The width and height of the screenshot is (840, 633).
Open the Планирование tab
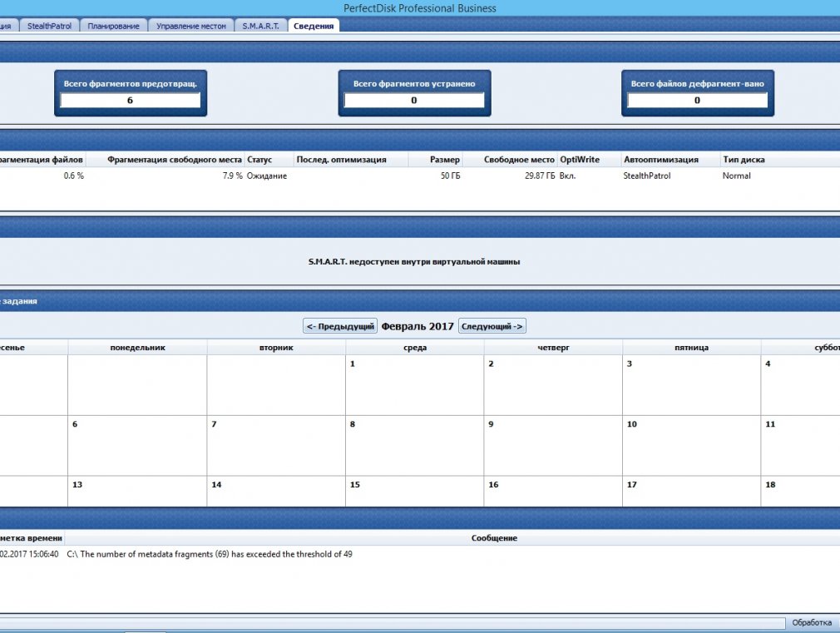point(113,26)
